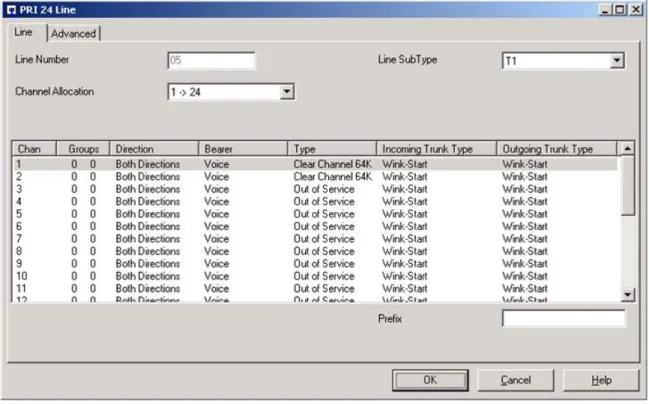This screenshot has width=649, height=404.
Task: Confirm with the OK button
Action: [x=430, y=380]
